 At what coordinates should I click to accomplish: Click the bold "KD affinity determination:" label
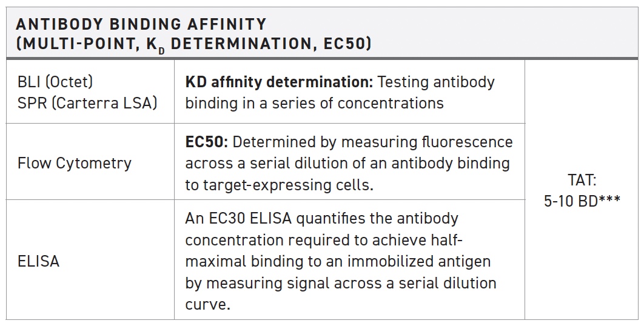[x=281, y=82]
